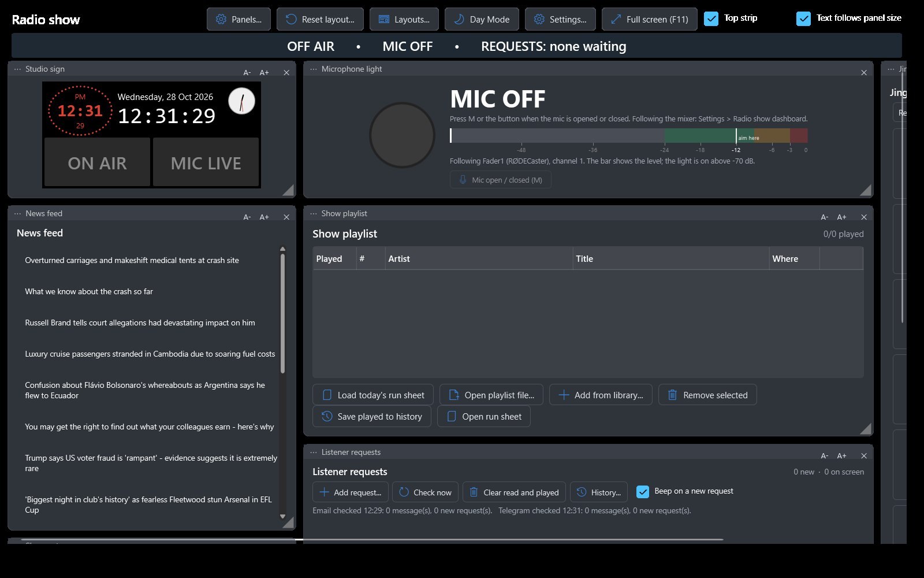Viewport: 924px width, 578px height.
Task: Click news feed scroll down arrow
Action: (282, 516)
